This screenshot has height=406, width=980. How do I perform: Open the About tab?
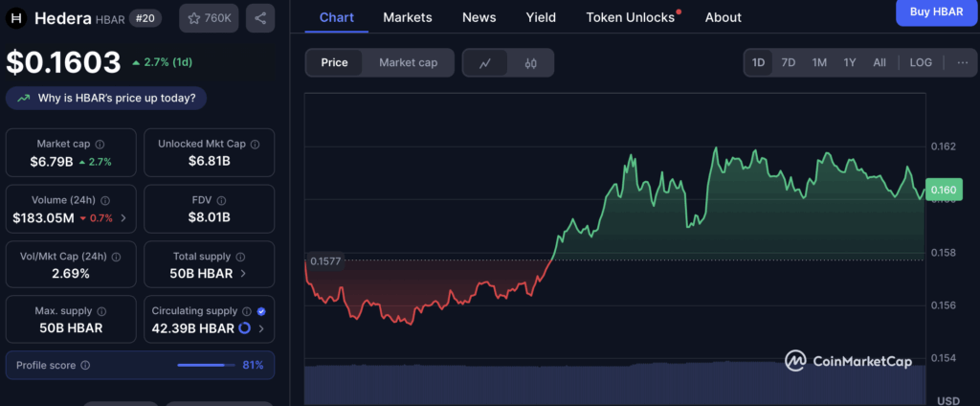(724, 17)
